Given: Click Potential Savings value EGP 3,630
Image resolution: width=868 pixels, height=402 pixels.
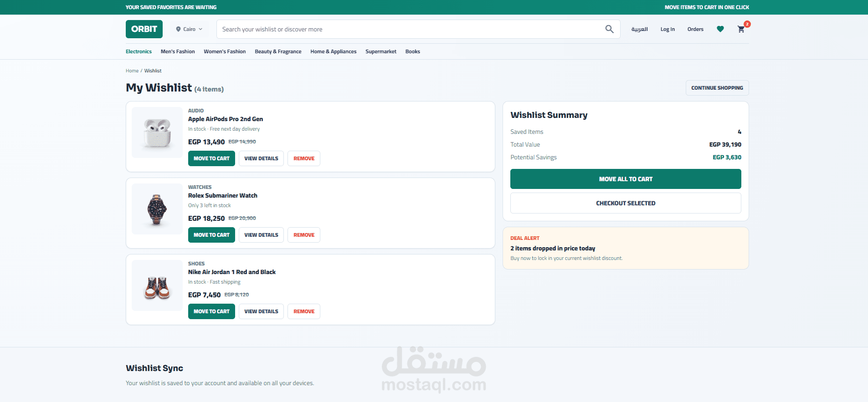Looking at the screenshot, I should pyautogui.click(x=727, y=157).
